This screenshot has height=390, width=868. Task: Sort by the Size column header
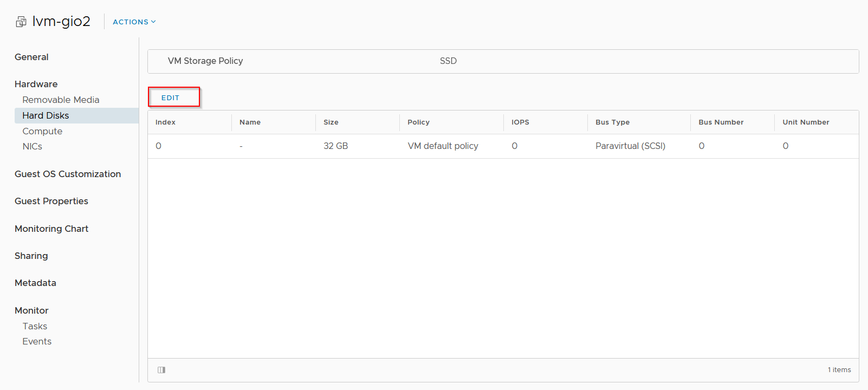click(331, 122)
